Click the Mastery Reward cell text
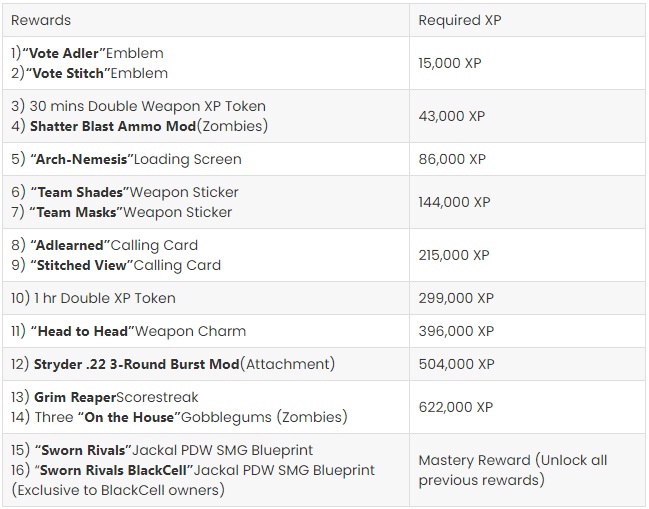 512,470
